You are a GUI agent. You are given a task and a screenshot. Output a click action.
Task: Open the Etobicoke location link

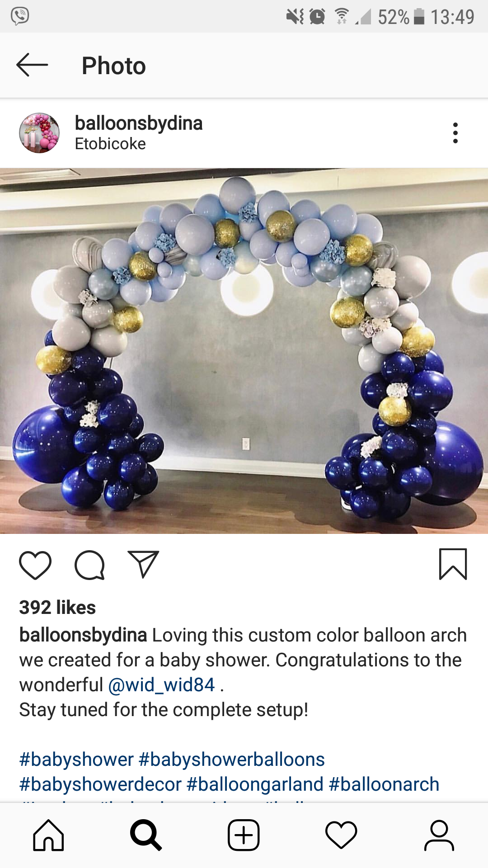(x=110, y=144)
